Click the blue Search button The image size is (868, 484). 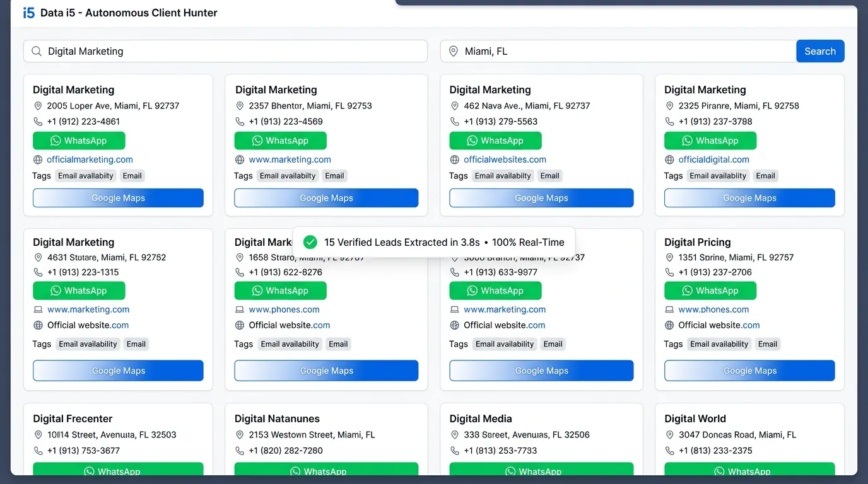[x=820, y=51]
